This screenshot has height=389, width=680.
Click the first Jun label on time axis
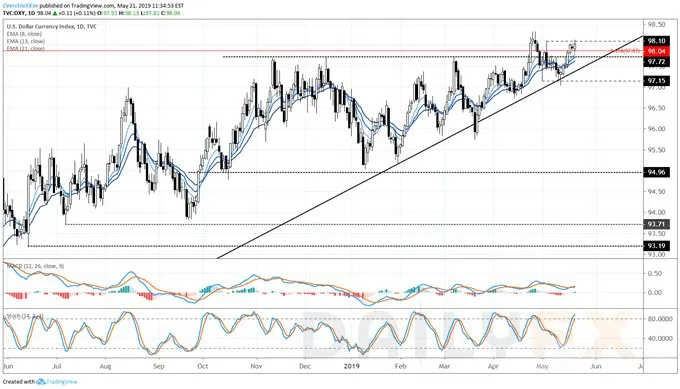(8, 366)
